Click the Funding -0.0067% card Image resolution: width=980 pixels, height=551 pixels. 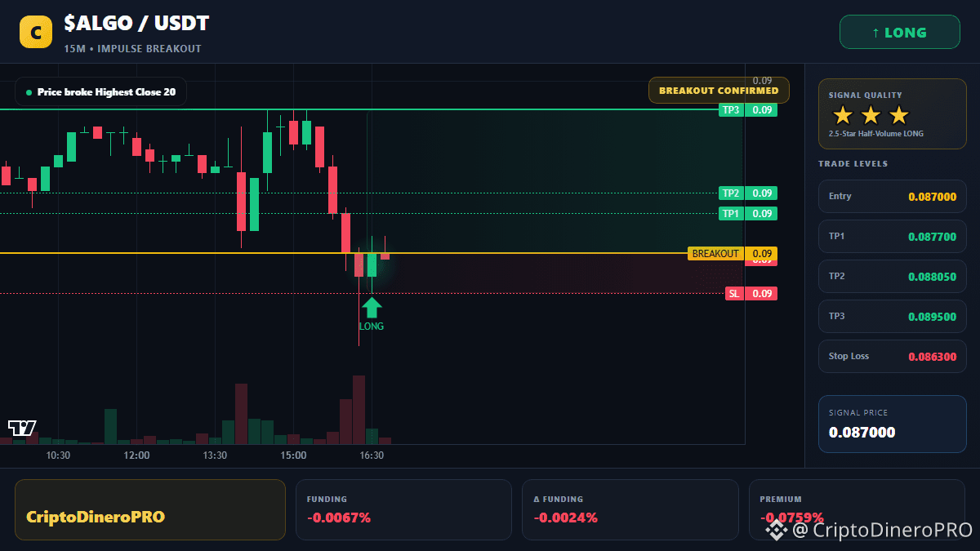(x=403, y=509)
